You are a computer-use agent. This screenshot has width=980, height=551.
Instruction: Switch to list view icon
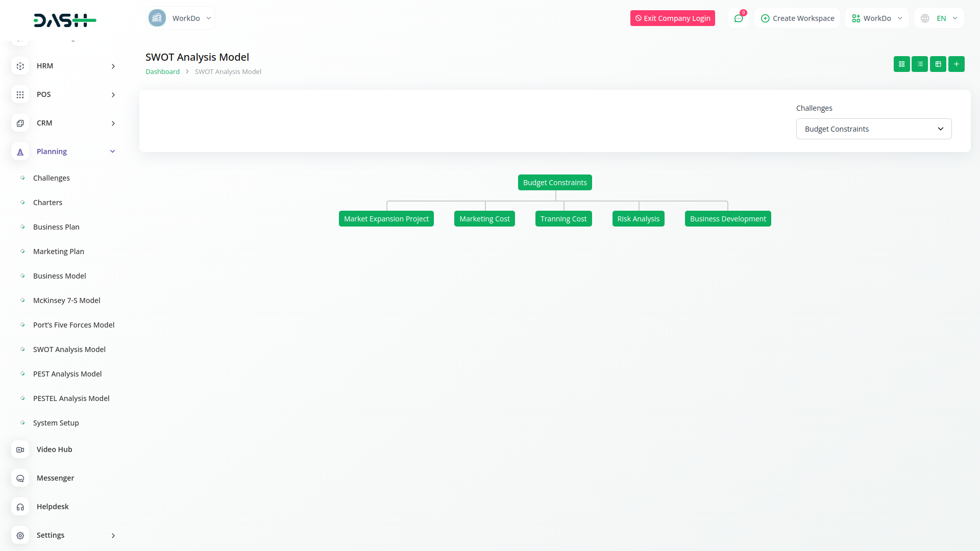pos(920,64)
